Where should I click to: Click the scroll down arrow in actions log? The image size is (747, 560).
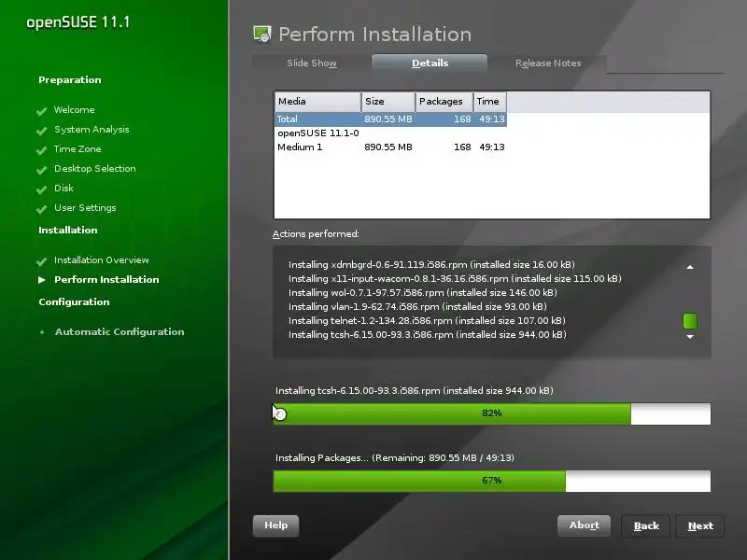690,337
